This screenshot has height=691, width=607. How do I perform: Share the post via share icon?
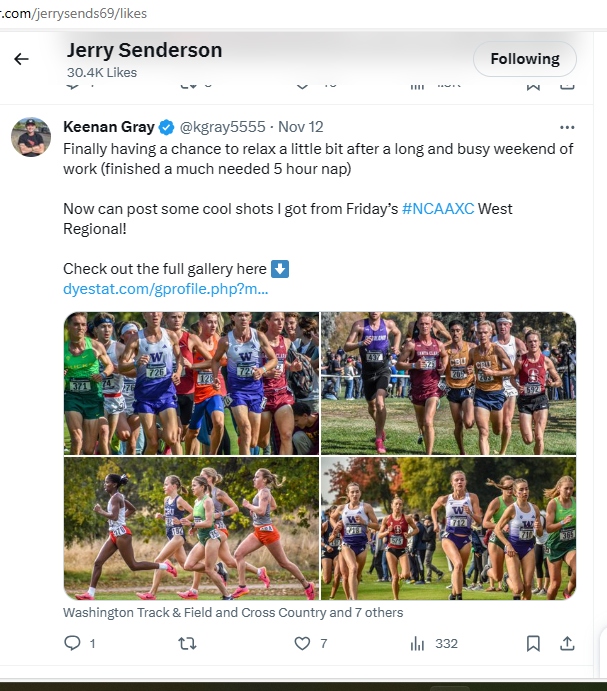click(566, 644)
